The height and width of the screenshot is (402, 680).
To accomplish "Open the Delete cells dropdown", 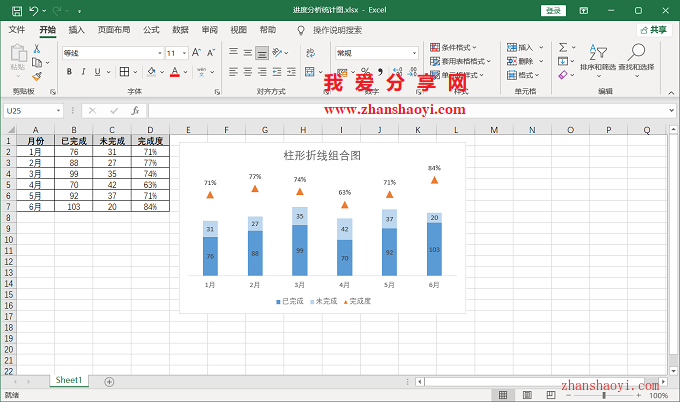I will pyautogui.click(x=541, y=61).
